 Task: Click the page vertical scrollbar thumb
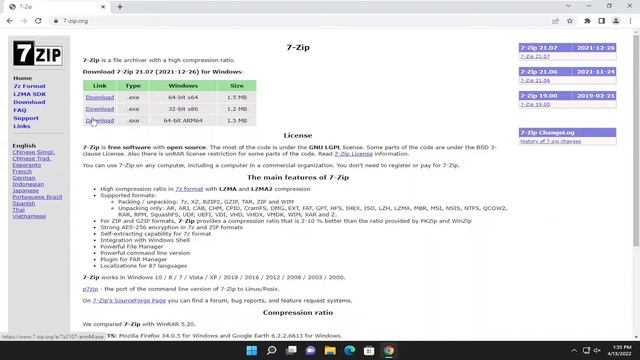[636, 141]
